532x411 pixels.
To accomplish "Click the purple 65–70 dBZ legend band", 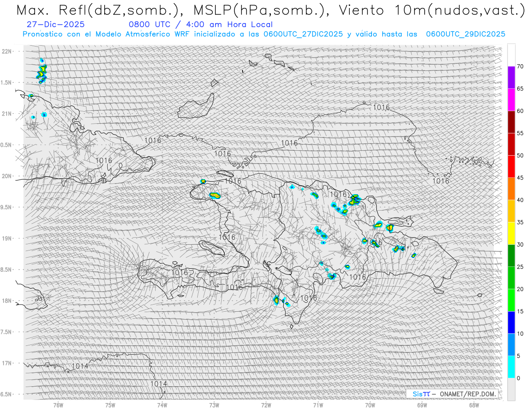I will coord(511,78).
